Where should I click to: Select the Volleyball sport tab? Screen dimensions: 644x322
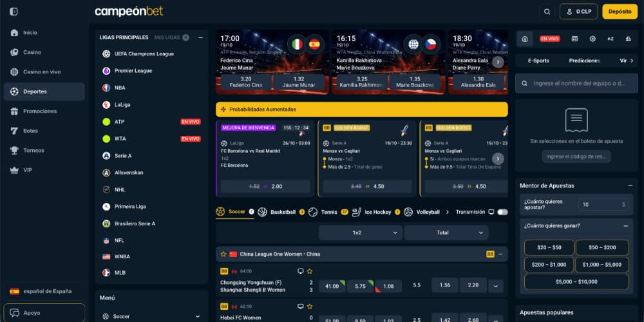422,212
